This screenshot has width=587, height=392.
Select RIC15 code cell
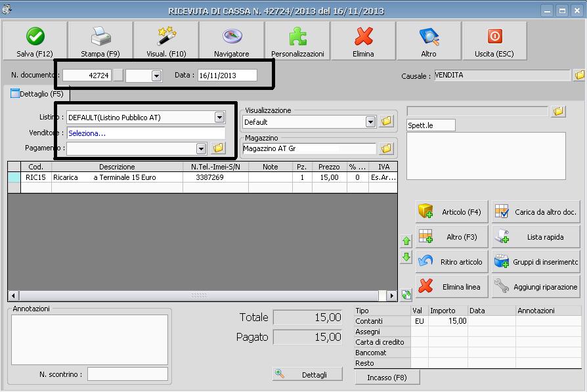point(36,177)
